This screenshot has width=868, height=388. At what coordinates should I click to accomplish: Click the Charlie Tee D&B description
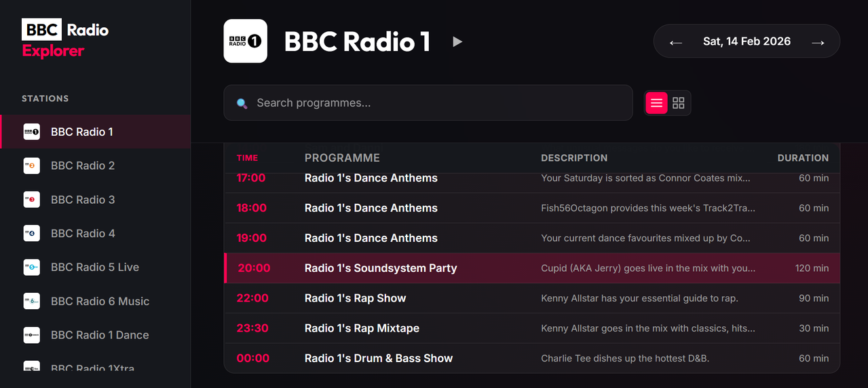click(625, 358)
